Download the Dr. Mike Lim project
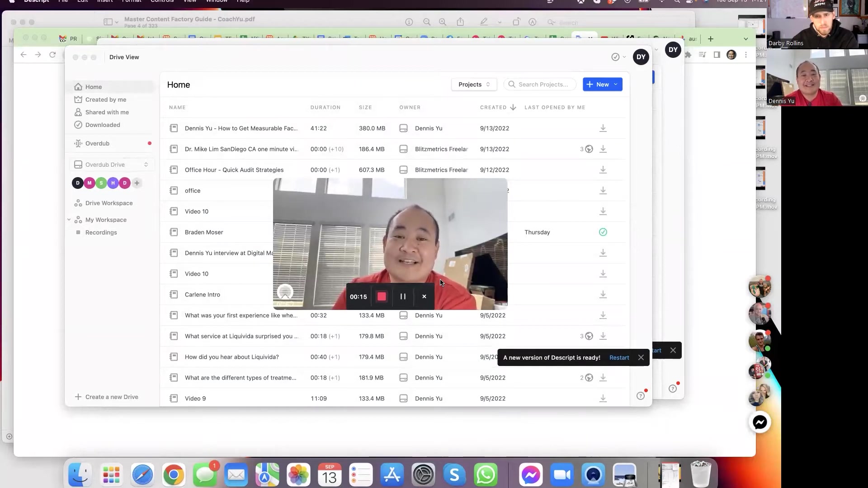The width and height of the screenshot is (868, 488). [x=603, y=149]
